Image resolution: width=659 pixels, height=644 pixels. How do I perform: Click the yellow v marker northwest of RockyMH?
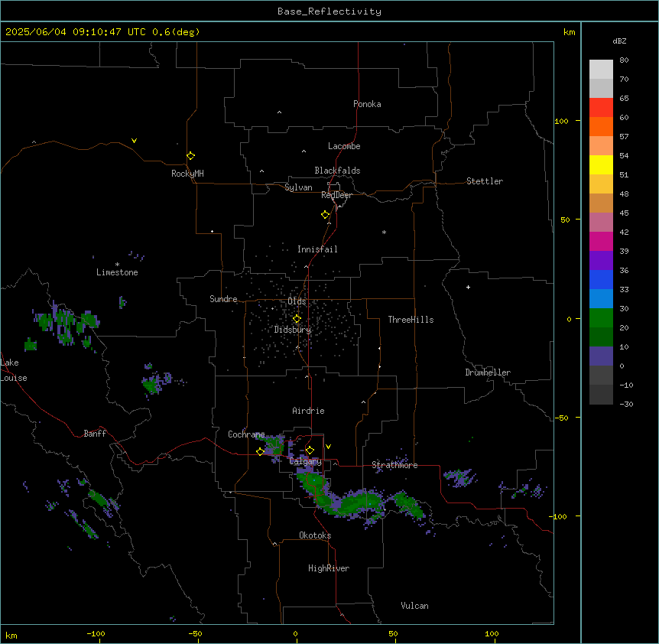[134, 141]
